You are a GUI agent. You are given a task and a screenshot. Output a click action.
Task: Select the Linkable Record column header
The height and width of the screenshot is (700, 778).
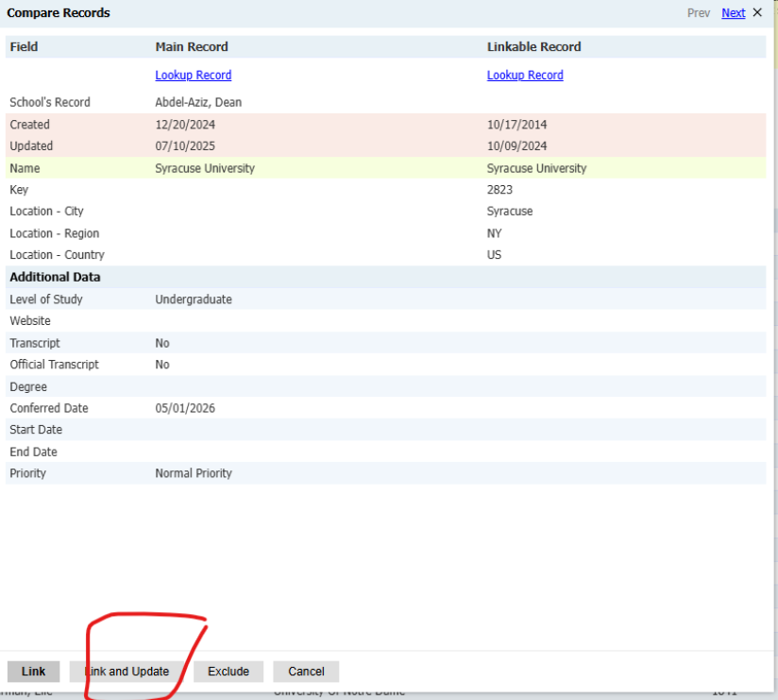point(533,46)
